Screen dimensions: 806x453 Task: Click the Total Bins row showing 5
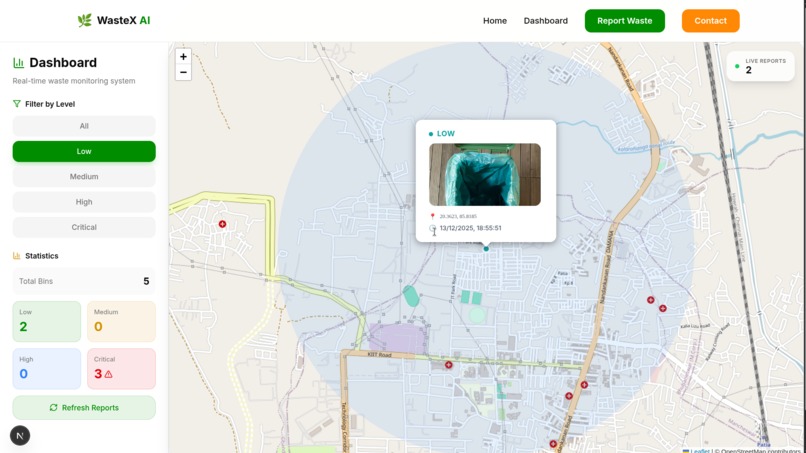84,281
